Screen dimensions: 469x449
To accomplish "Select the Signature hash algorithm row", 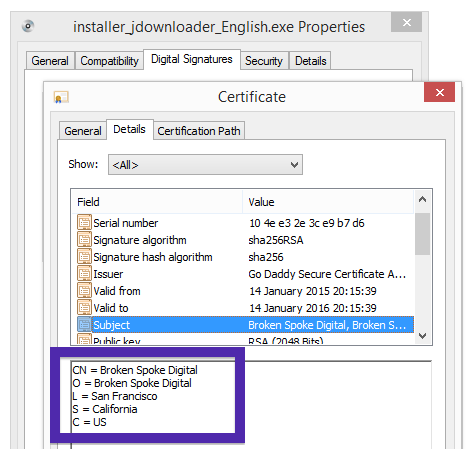I will tap(245, 257).
